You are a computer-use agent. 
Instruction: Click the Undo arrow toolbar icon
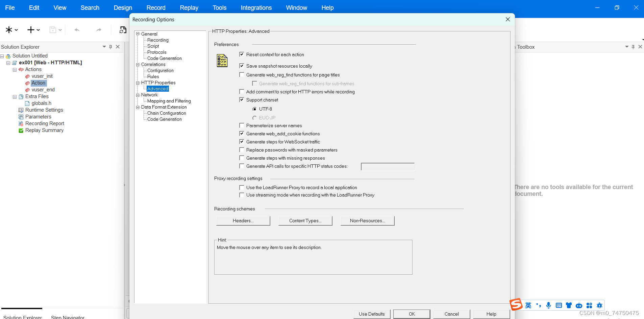pyautogui.click(x=77, y=30)
